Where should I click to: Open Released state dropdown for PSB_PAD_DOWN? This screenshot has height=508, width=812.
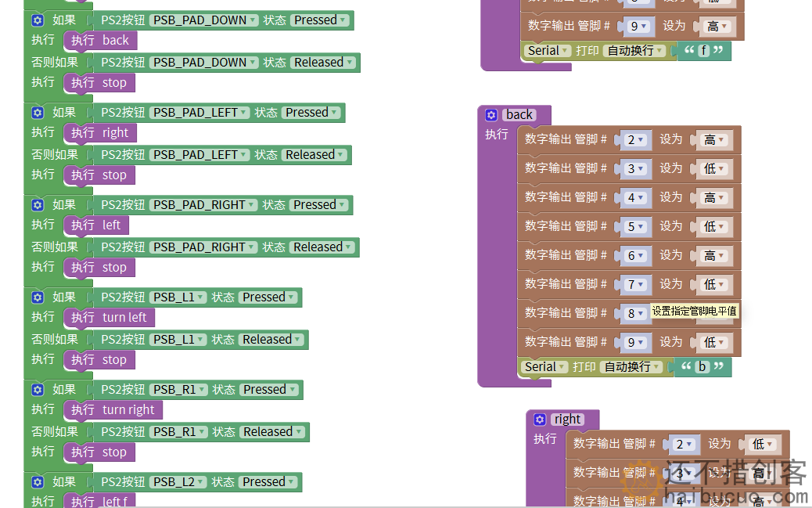pos(323,62)
